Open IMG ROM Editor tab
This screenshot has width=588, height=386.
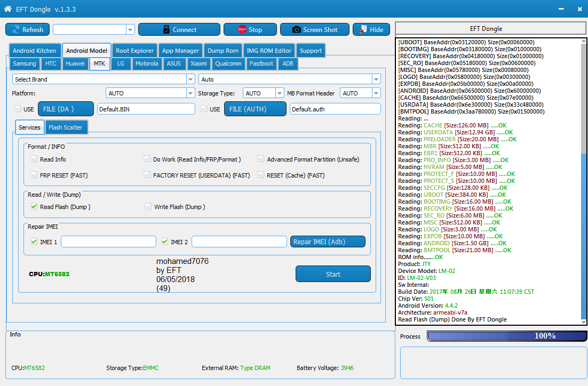click(269, 51)
